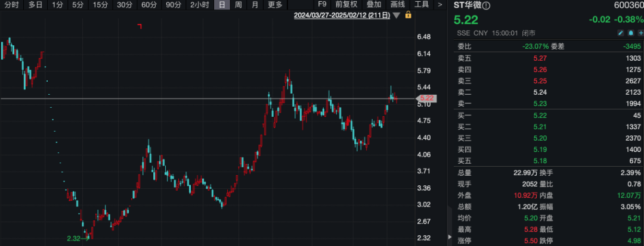Click the 委差 -3495 value
Image resolution: width=644 pixels, height=246 pixels.
click(631, 46)
